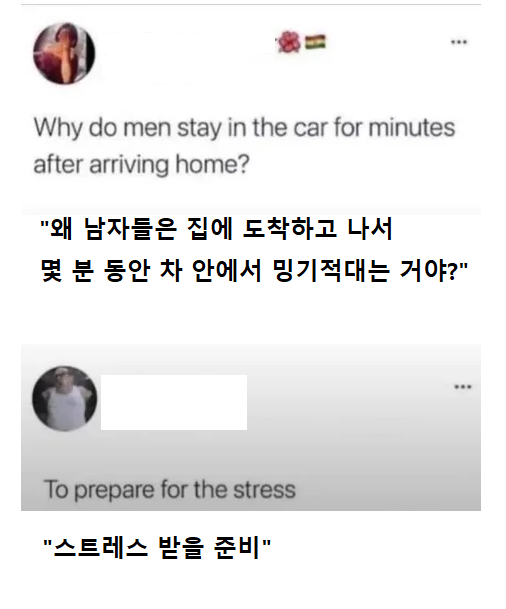Screen dimensions: 506x609
Task: Click the text 'after arriving home?'
Action: coord(141,165)
